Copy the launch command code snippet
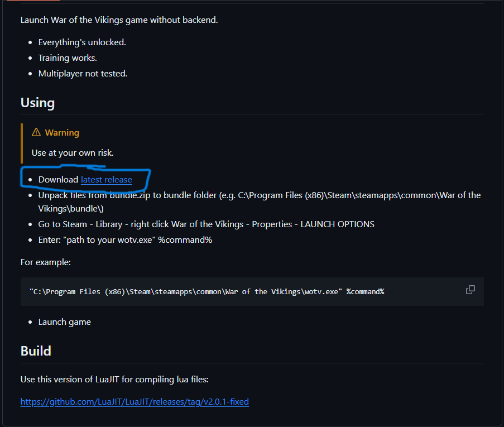The image size is (504, 427). tap(471, 290)
